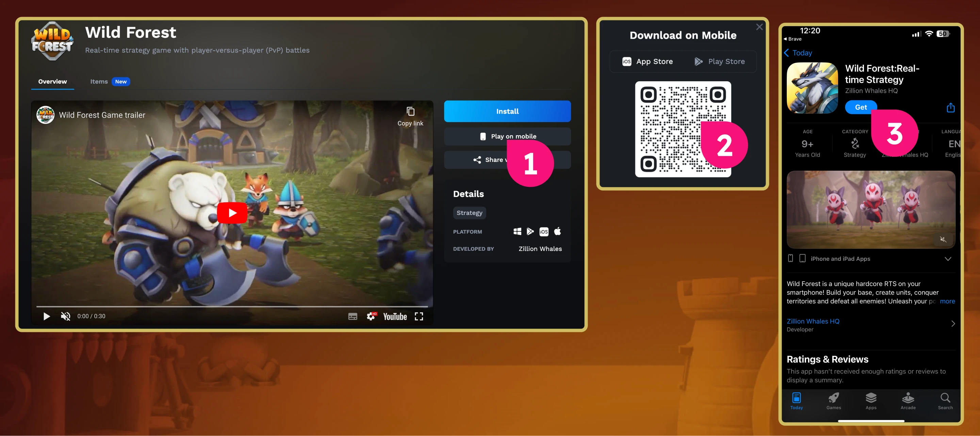The height and width of the screenshot is (436, 980).
Task: Click the Apple macOS platform icon
Action: point(557,231)
